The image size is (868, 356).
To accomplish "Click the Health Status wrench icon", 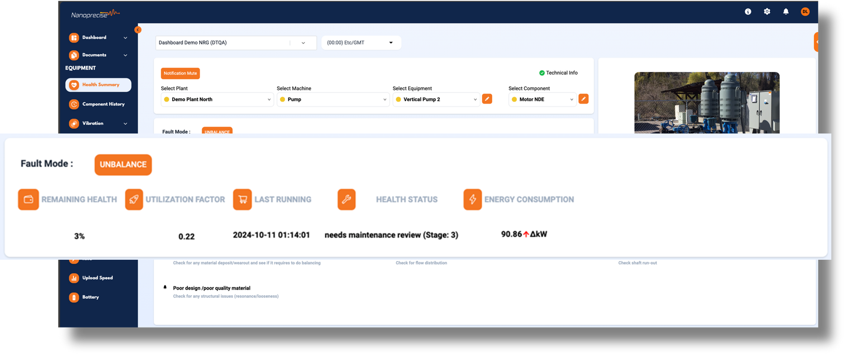I will coord(347,199).
